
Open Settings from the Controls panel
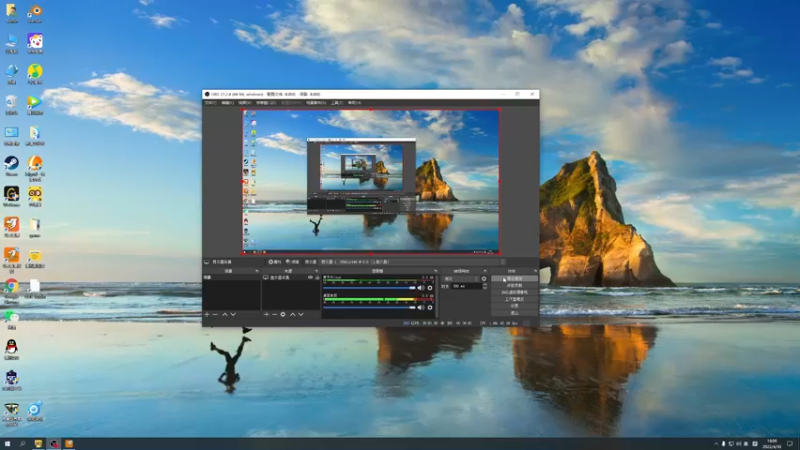(x=514, y=306)
